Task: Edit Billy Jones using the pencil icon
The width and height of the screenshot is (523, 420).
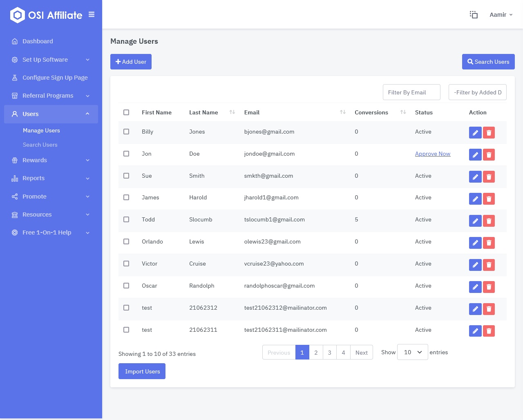Action: (475, 132)
